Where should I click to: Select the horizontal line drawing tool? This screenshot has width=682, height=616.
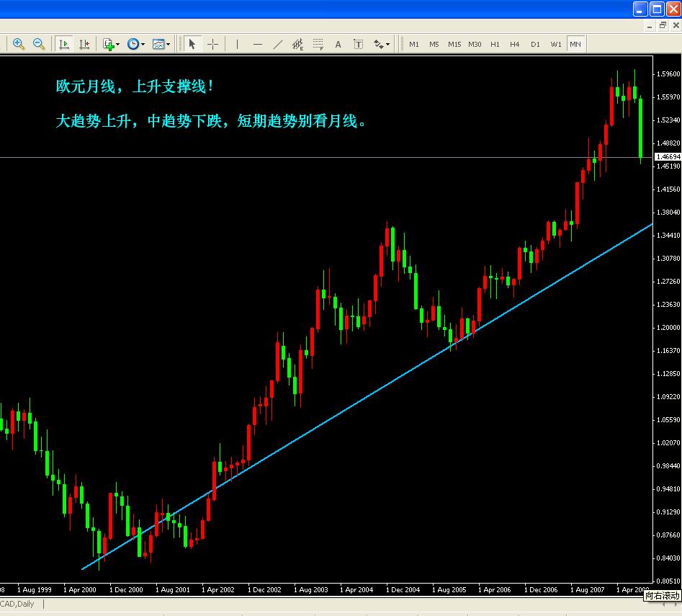(258, 44)
